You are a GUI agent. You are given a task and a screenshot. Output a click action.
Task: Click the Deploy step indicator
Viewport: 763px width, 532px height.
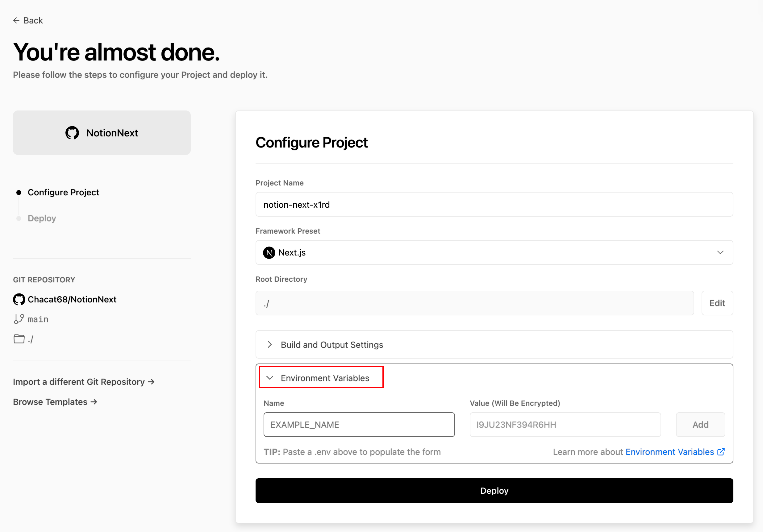coord(41,218)
